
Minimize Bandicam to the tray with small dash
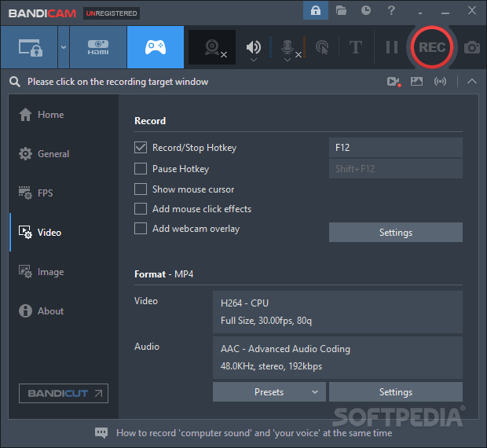pyautogui.click(x=420, y=13)
